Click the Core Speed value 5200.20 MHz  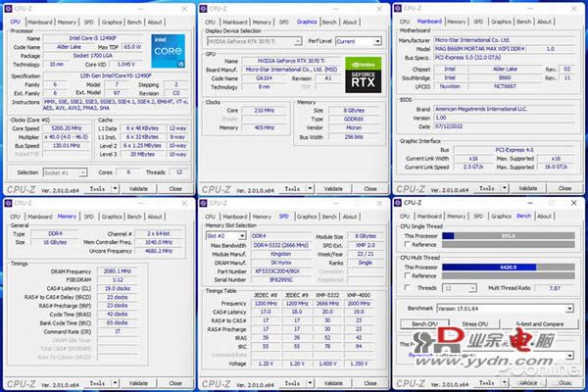click(x=67, y=128)
